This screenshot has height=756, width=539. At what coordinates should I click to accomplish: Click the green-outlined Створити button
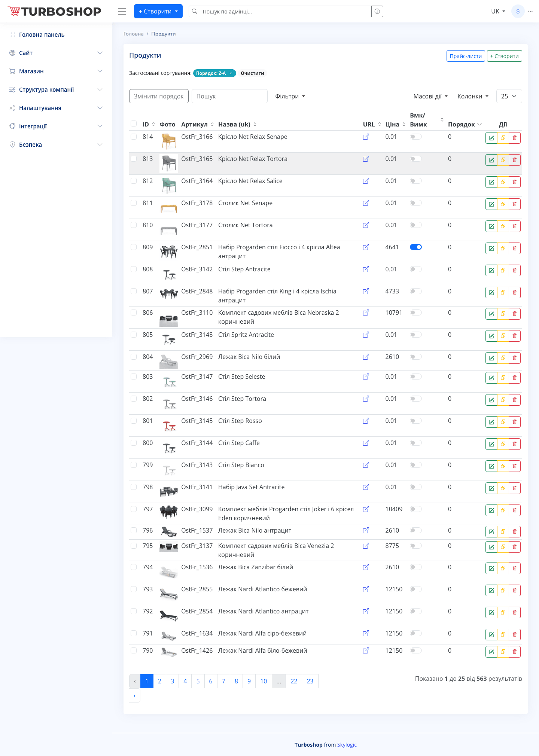(504, 56)
